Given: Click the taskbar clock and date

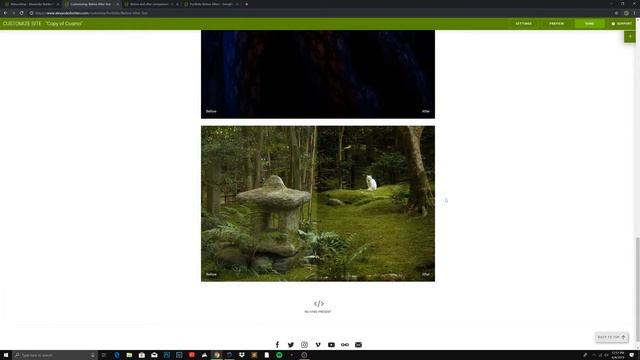Looking at the screenshot, I should pos(618,355).
